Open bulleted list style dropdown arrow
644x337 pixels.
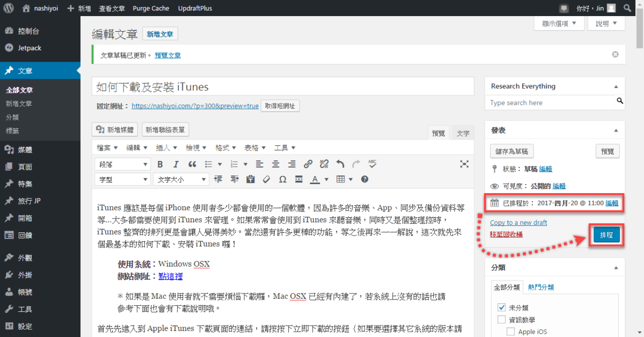pyautogui.click(x=220, y=164)
